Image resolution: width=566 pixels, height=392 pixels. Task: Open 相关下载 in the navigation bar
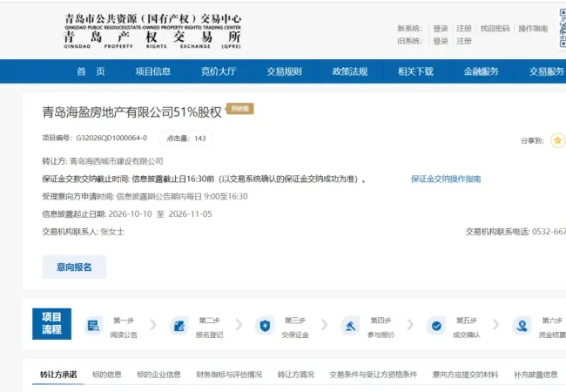click(415, 71)
